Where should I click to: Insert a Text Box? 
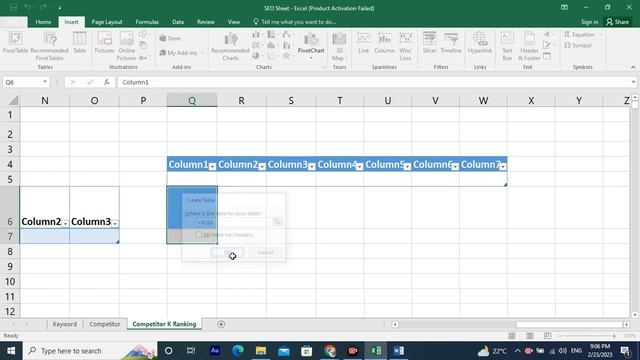coord(507,46)
